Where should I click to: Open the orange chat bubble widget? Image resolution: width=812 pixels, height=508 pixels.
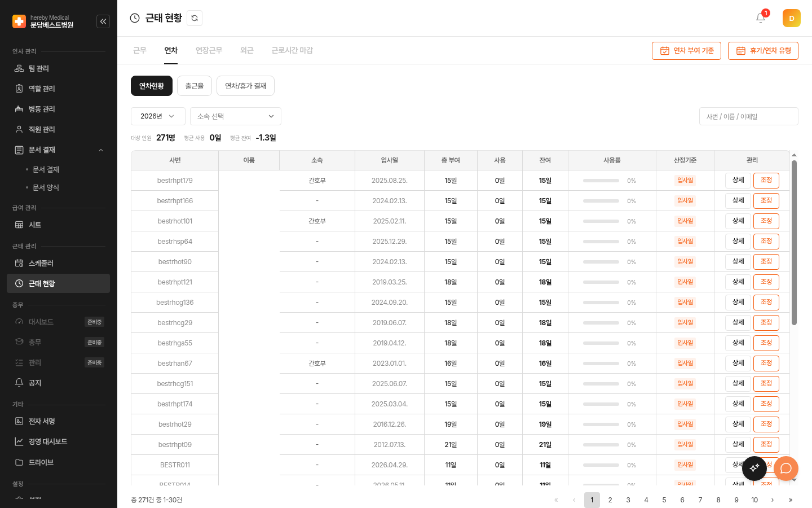(786, 468)
